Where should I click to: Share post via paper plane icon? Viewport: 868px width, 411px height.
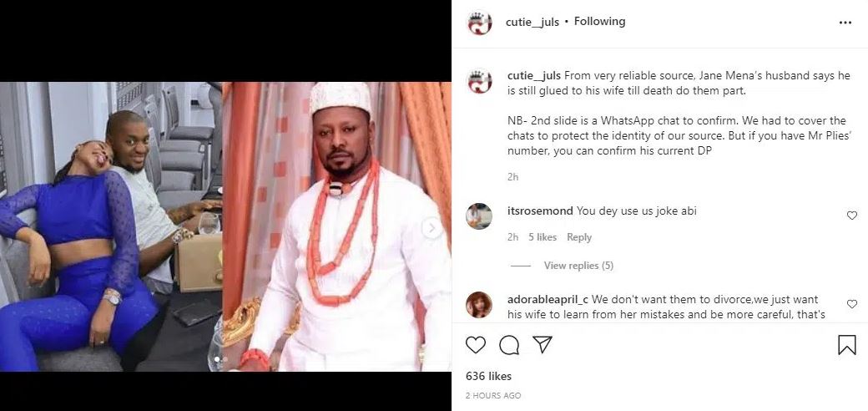[542, 345]
